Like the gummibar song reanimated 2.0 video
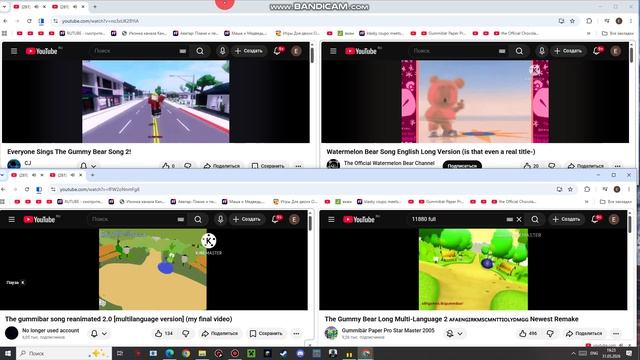Viewport: 640px width, 360px height. click(164, 333)
